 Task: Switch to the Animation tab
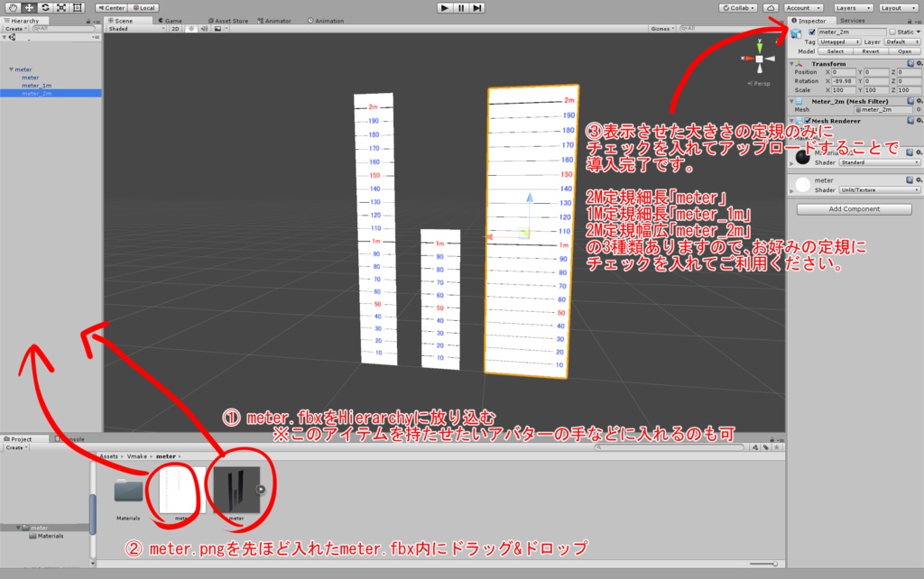click(x=326, y=21)
